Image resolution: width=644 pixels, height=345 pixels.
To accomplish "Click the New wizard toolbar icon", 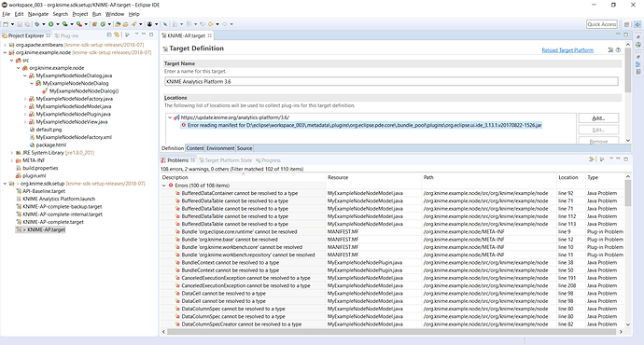I will [x=6, y=24].
